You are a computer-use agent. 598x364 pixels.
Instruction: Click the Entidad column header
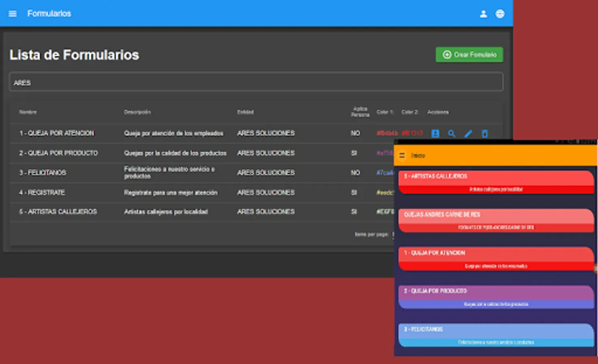245,112
